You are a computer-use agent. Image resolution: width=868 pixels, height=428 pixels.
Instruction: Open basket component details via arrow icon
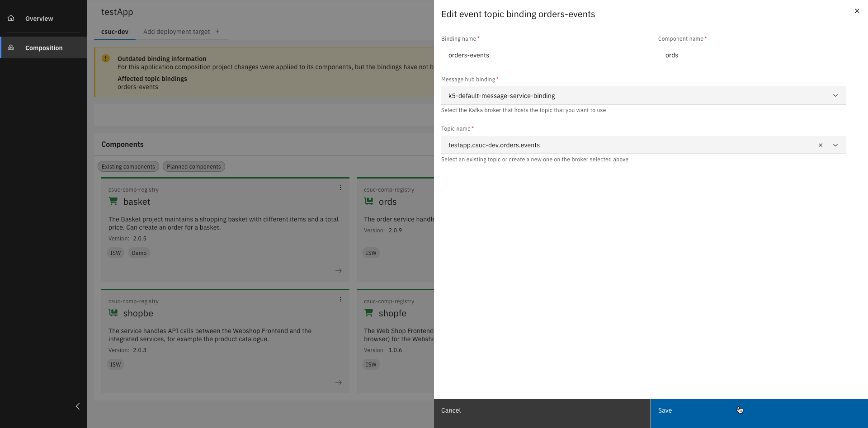339,271
